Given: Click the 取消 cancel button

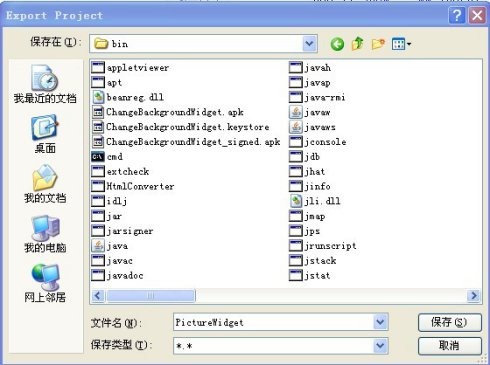Looking at the screenshot, I should 450,346.
